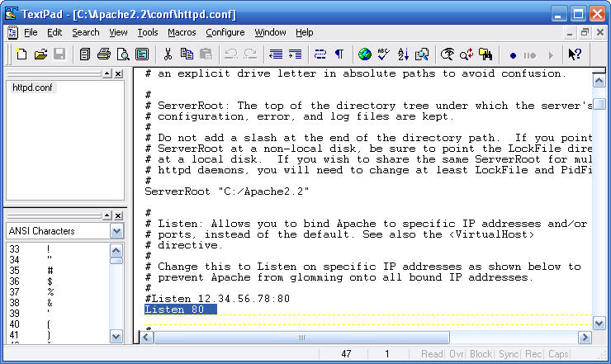View in Web Browser globe icon
Screen dimensions: 611x364
[365, 54]
